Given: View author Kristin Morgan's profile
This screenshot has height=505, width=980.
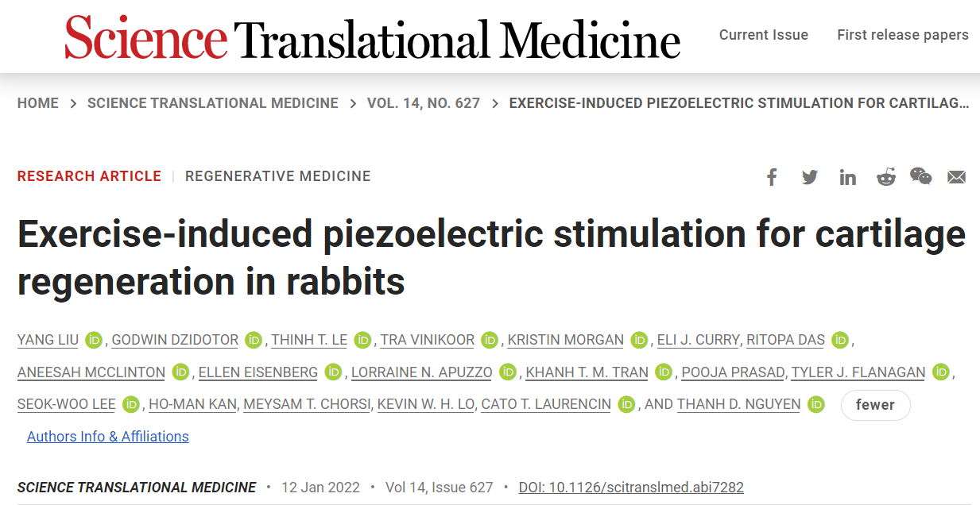Looking at the screenshot, I should (x=566, y=340).
